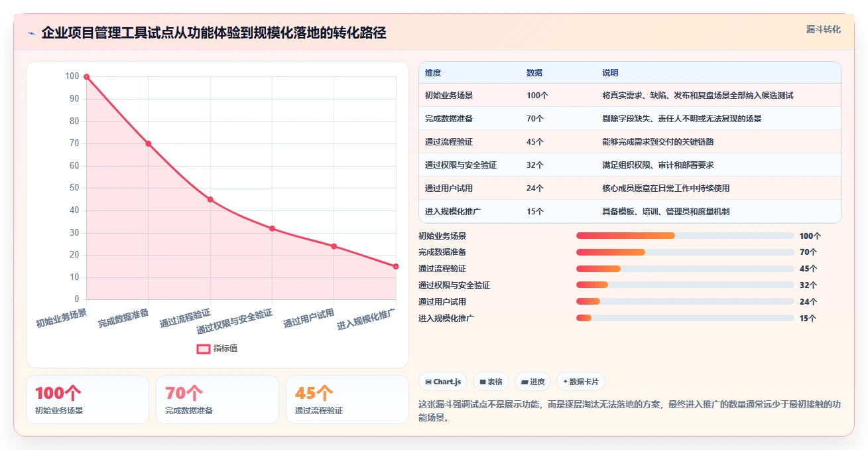
Task: Click the lightning icon beside the title
Action: [31, 33]
